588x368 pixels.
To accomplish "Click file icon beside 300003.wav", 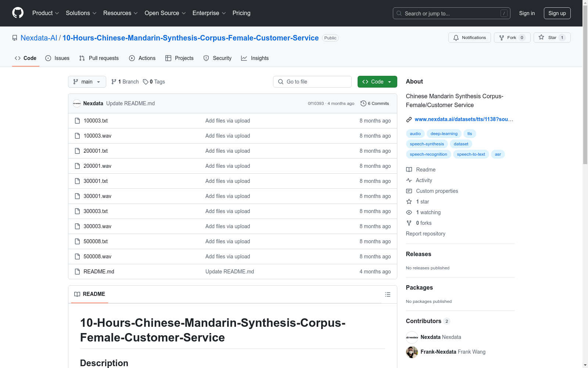I will click(77, 226).
